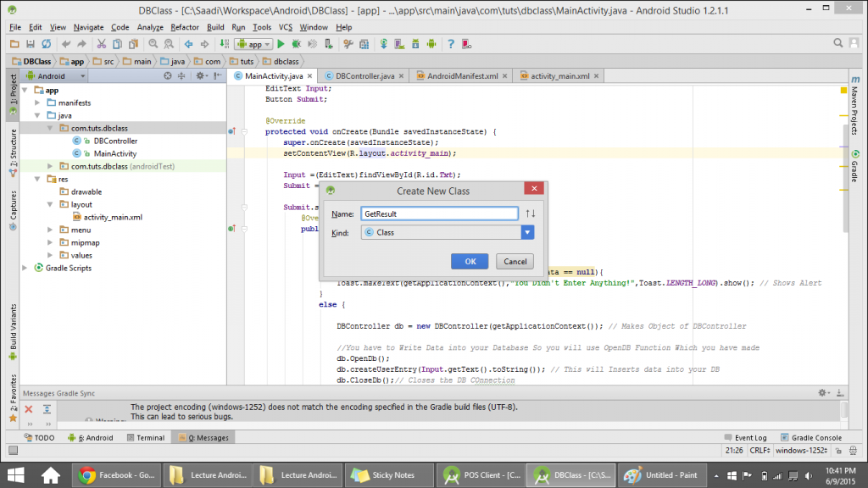Start debugging with the bug icon
868x488 pixels.
298,43
